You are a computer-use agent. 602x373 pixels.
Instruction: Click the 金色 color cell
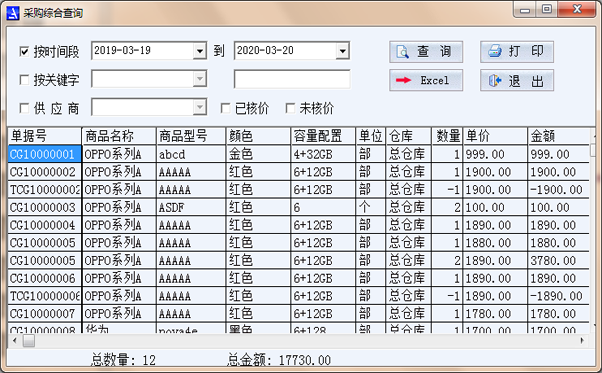pos(258,154)
